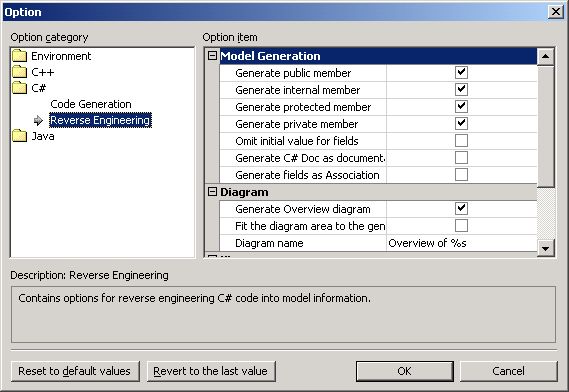The image size is (569, 392).
Task: Click the C# folder icon
Action: pyautogui.click(x=19, y=88)
